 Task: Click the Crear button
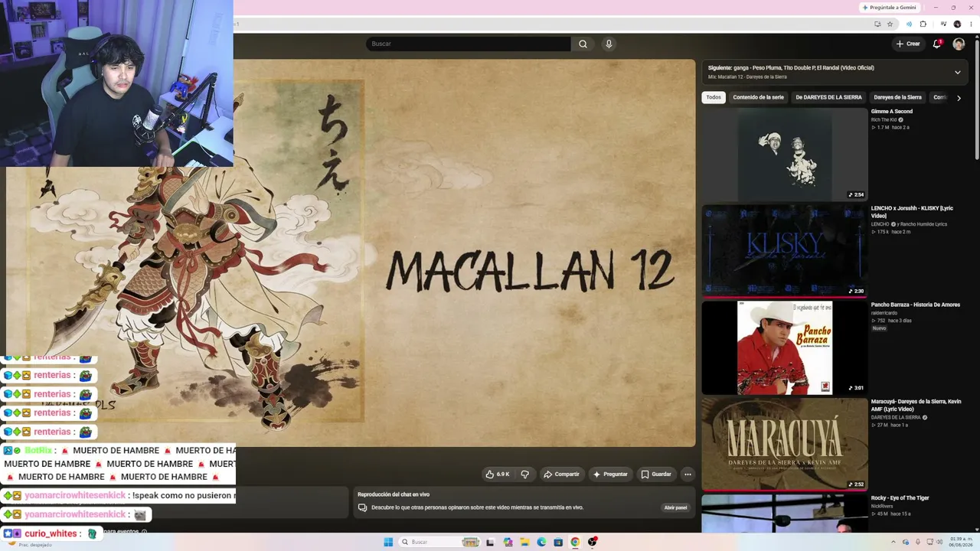[x=908, y=44]
